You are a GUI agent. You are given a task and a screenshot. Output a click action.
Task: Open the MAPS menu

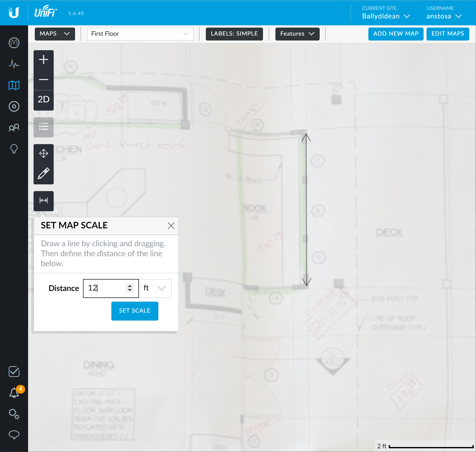point(55,34)
